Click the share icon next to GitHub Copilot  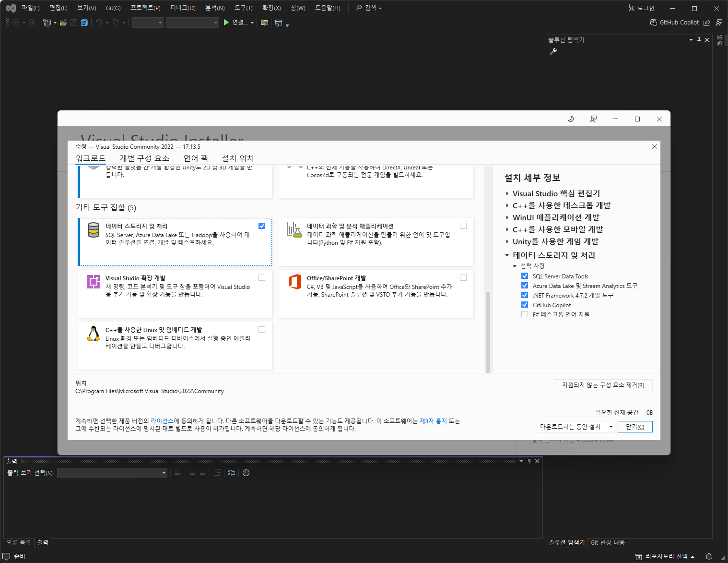tap(706, 23)
